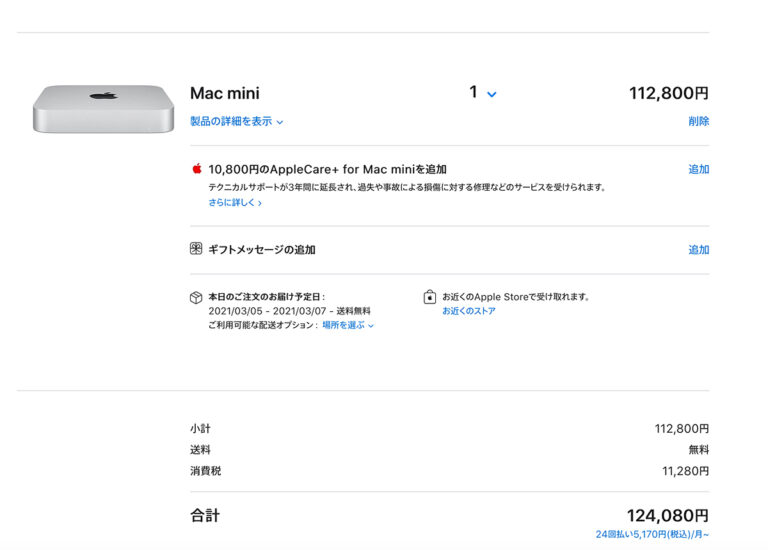Click the 本日のご注文のお届け予定日 label
This screenshot has width=768, height=550.
[x=266, y=297]
